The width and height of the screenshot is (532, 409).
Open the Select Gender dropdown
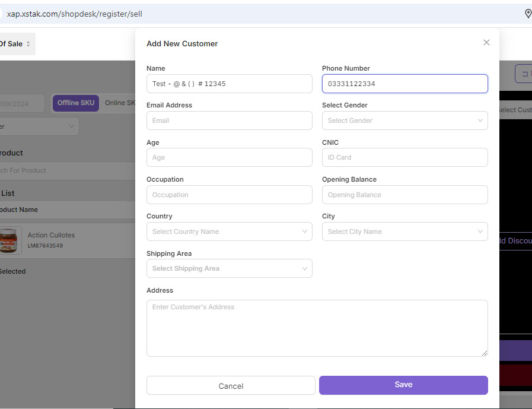tap(404, 121)
